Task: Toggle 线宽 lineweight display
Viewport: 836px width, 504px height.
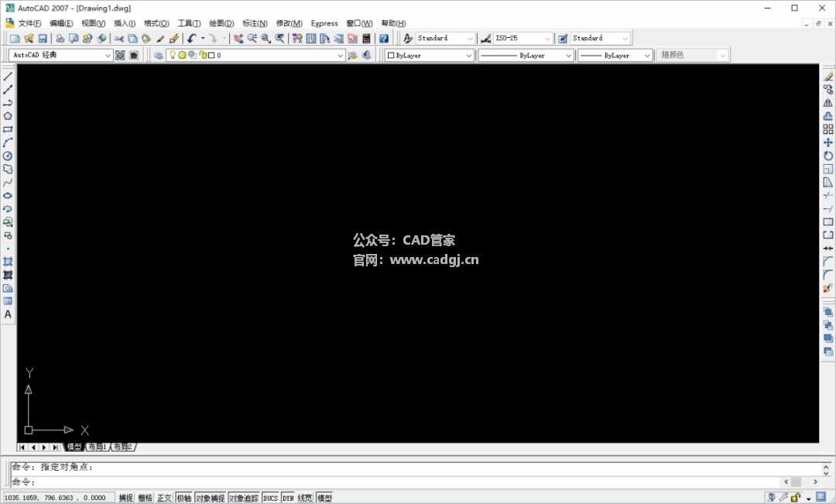Action: pyautogui.click(x=305, y=498)
